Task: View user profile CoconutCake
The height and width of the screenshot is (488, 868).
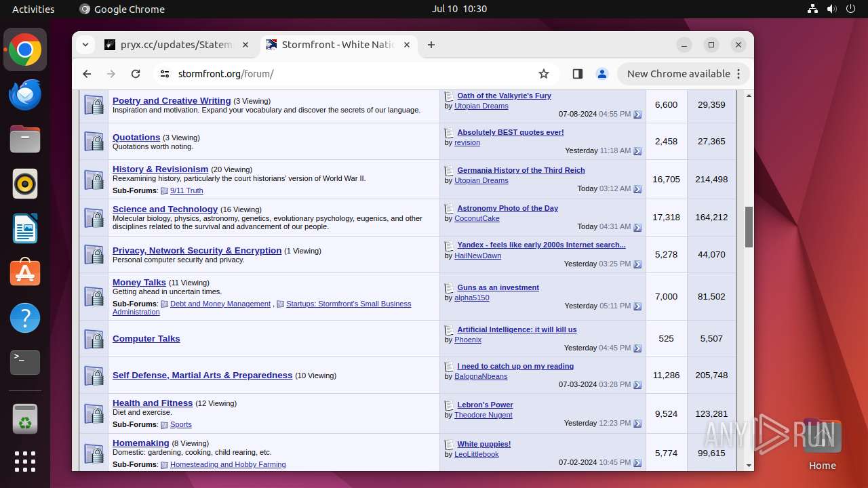Action: point(477,218)
